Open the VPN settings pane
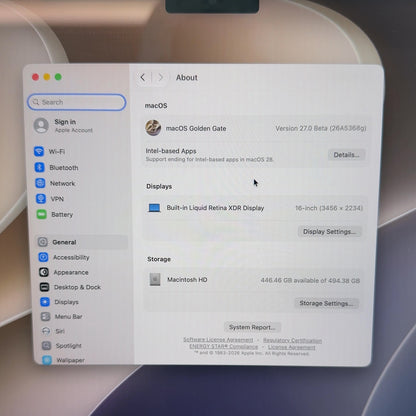Image resolution: width=416 pixels, height=416 pixels. pyautogui.click(x=81, y=199)
